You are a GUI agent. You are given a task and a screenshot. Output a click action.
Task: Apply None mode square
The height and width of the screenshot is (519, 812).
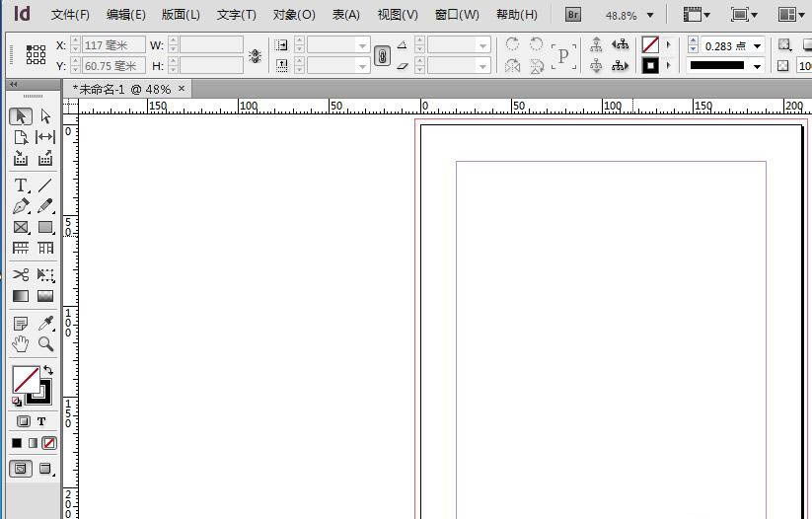(49, 443)
